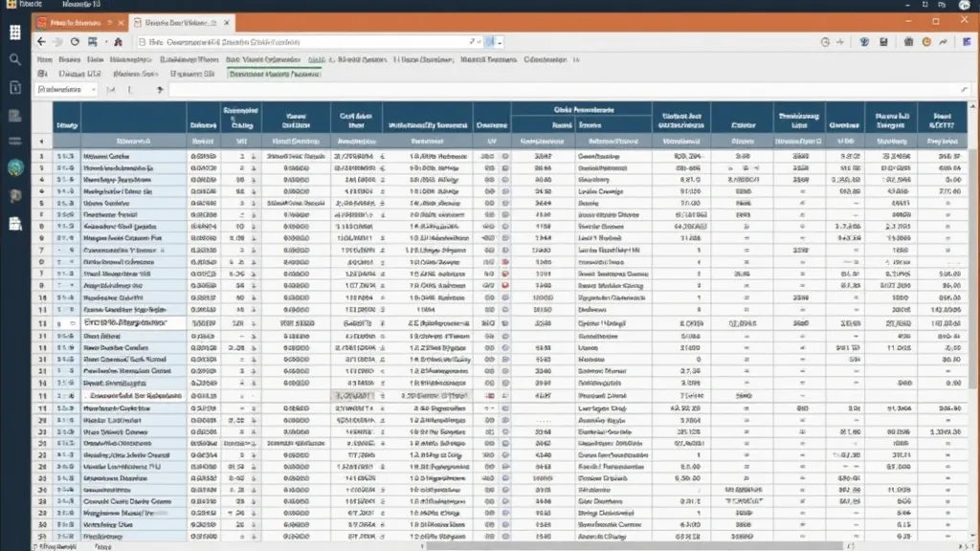The height and width of the screenshot is (551, 980).
Task: Click the yellow app logo in the top system bar
Action: 11,4
